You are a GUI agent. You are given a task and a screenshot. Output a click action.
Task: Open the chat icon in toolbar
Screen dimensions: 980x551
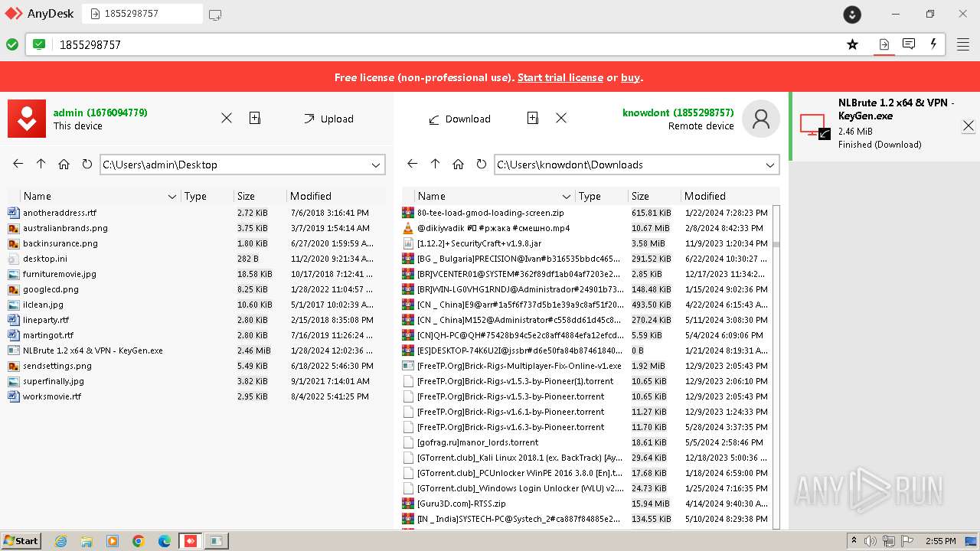coord(909,44)
